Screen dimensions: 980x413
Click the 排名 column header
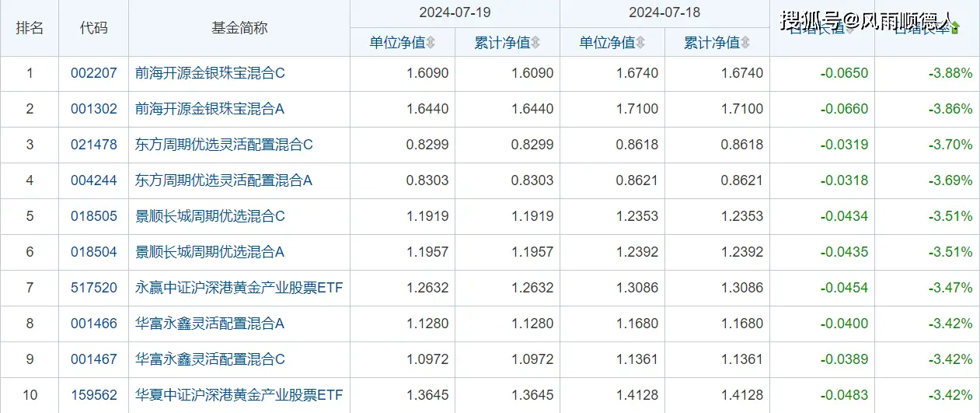[30, 28]
